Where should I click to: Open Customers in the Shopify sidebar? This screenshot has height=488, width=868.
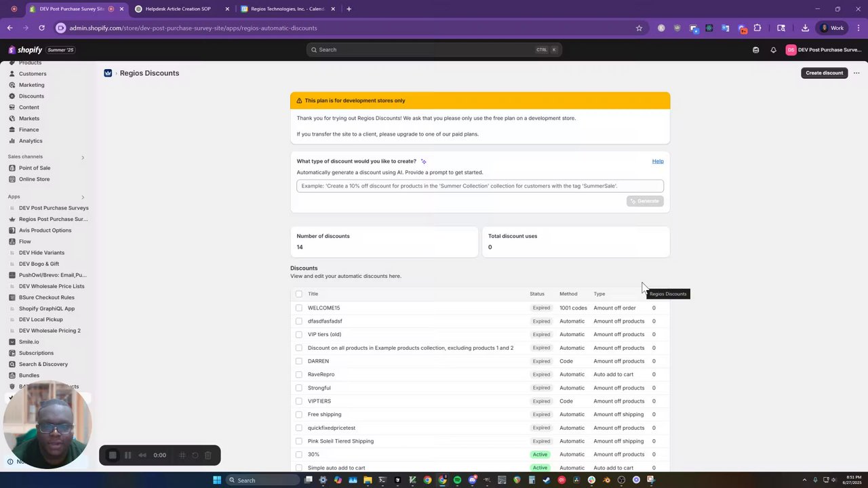[33, 74]
